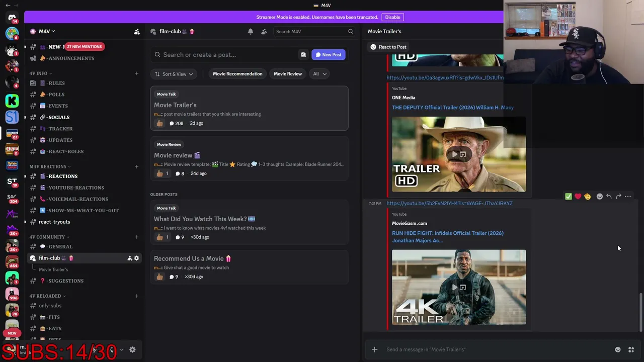Open the -ANNOUNCEMENTS channel
Image resolution: width=644 pixels, height=362 pixels.
pyautogui.click(x=84, y=58)
